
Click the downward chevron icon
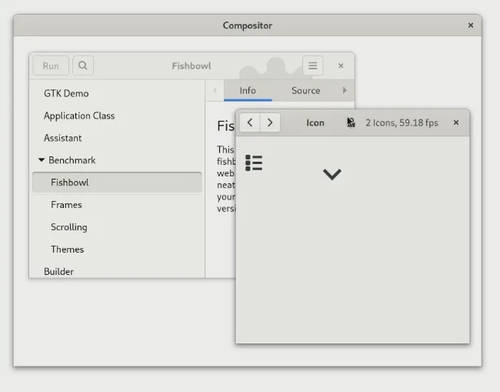332,174
